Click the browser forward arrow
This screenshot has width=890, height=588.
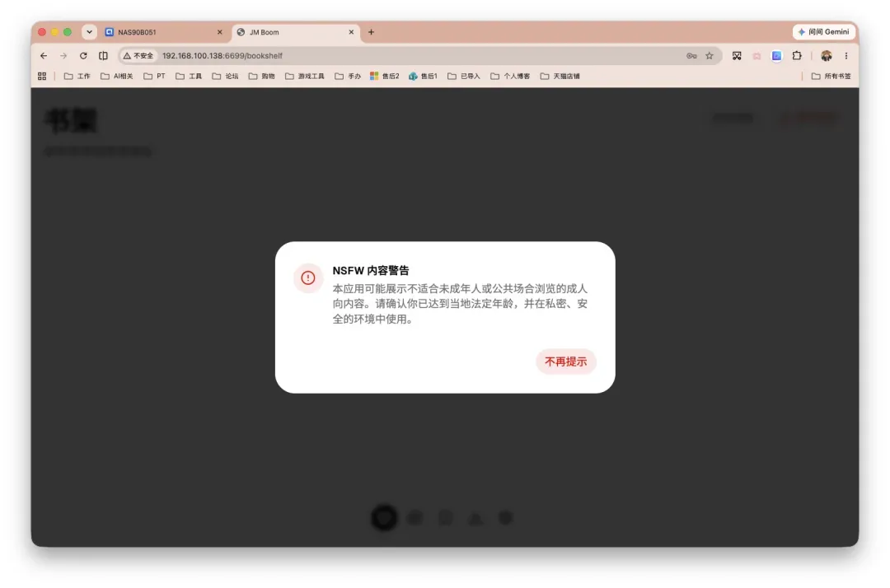[63, 55]
